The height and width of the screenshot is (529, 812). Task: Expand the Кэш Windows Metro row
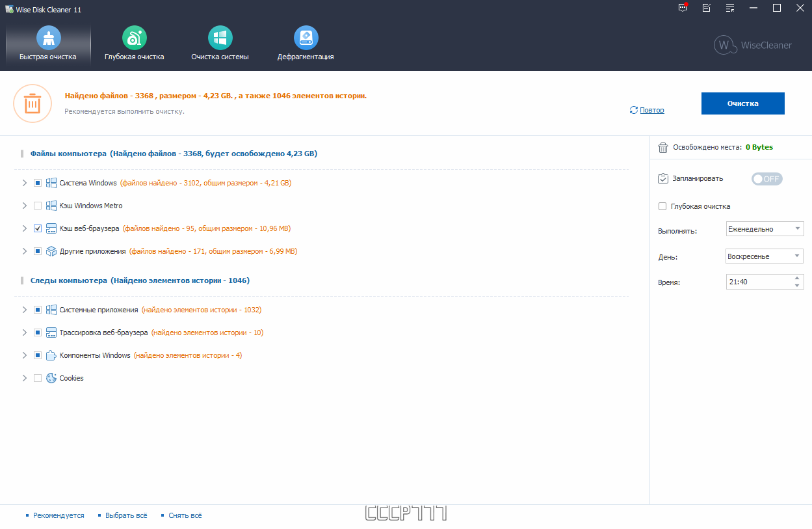(x=25, y=206)
